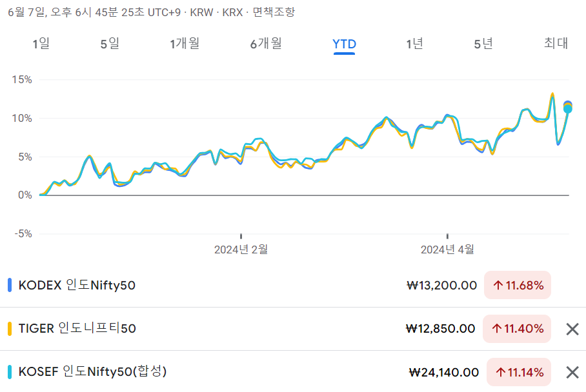Click the 5% y-axis label
This screenshot has width=586, height=392.
click(x=25, y=157)
